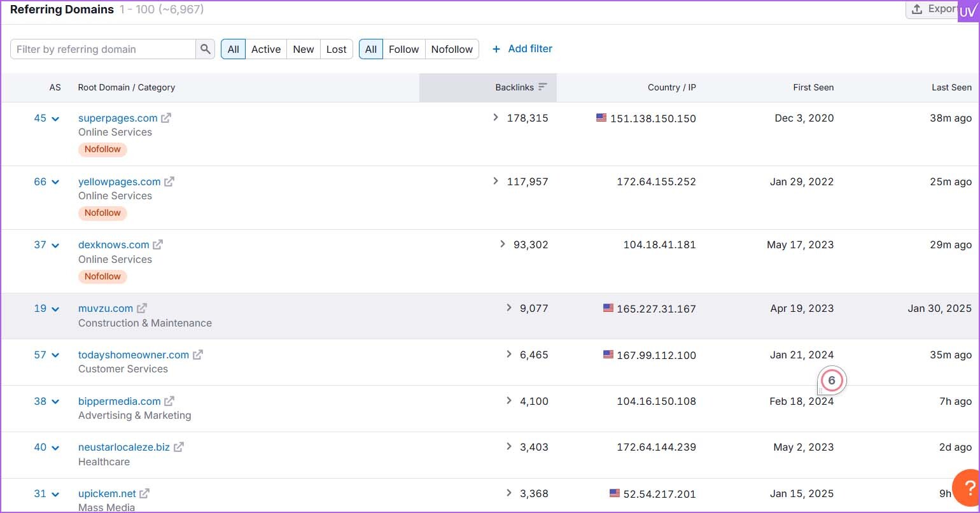
Task: Select the Follow link type filter
Action: point(403,49)
